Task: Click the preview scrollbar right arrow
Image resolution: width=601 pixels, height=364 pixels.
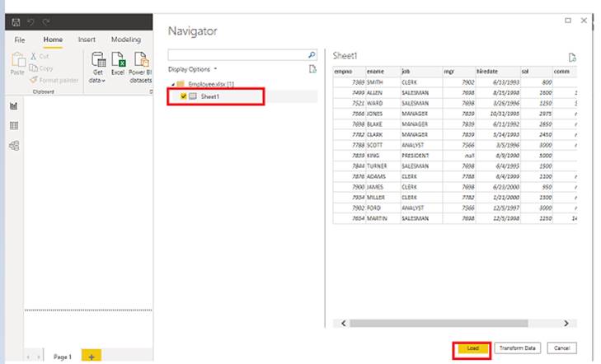Action: (x=566, y=324)
